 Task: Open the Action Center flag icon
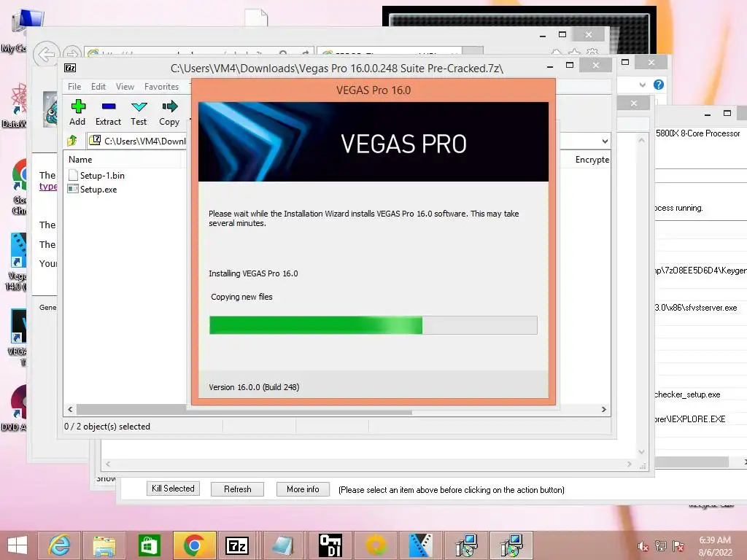point(678,546)
